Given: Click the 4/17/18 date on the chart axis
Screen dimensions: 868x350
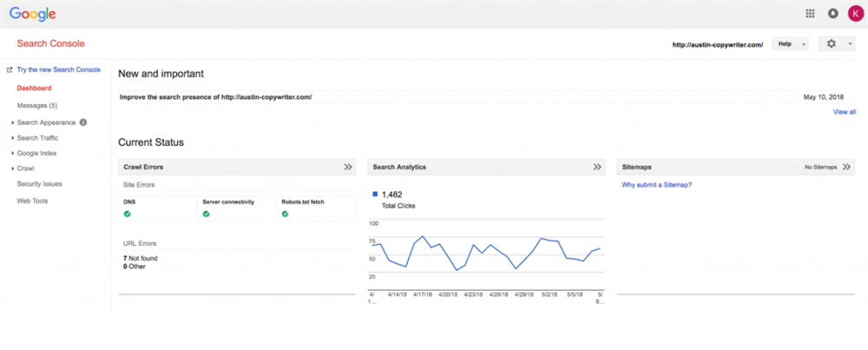Looking at the screenshot, I should (424, 295).
